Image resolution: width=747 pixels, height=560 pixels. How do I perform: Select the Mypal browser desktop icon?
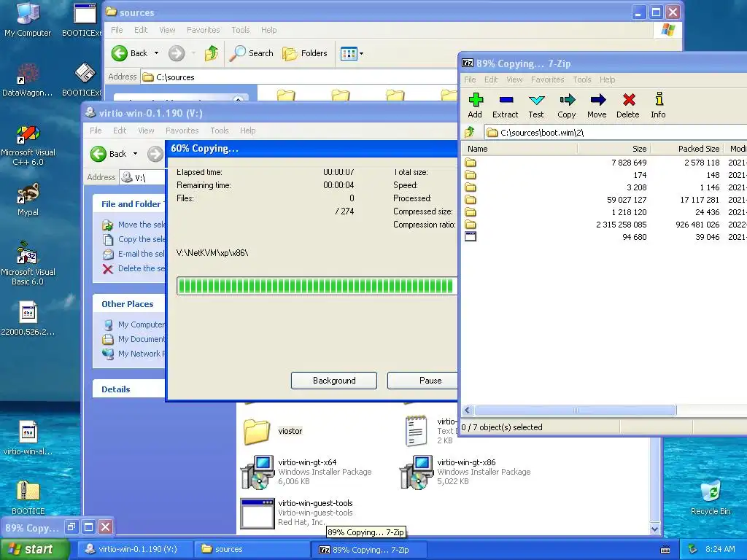point(28,200)
